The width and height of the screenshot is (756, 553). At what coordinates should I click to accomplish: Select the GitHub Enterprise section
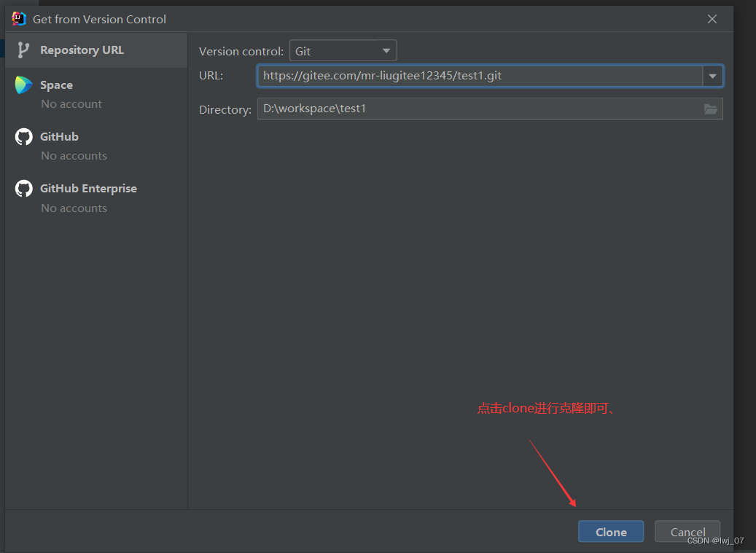pyautogui.click(x=96, y=198)
